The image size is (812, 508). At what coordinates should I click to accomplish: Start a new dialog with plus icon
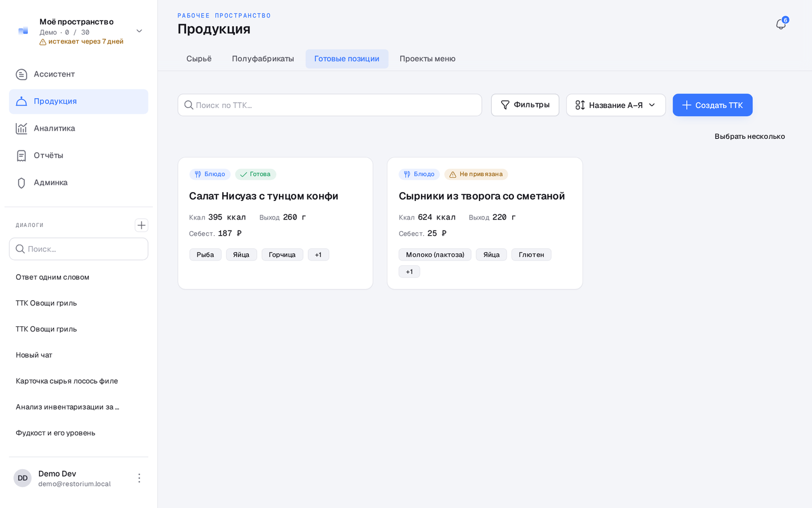(x=142, y=225)
